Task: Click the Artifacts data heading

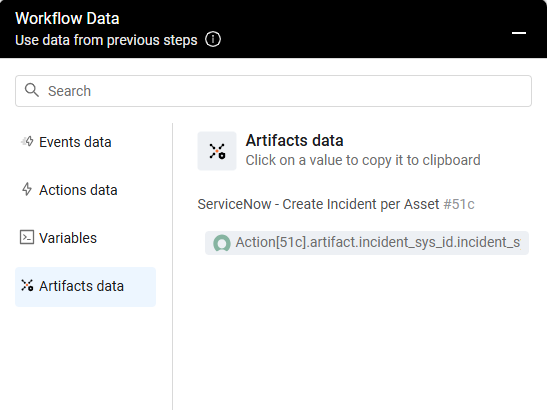Action: (294, 141)
